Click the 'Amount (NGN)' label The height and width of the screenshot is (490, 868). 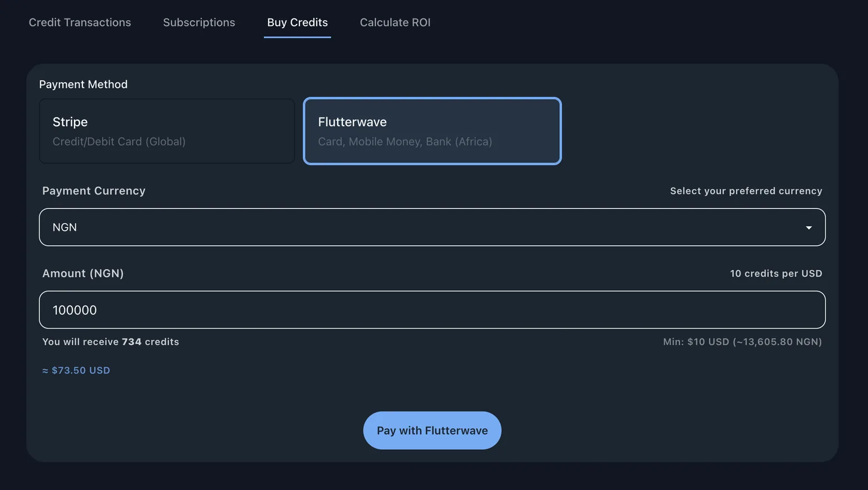coord(83,273)
